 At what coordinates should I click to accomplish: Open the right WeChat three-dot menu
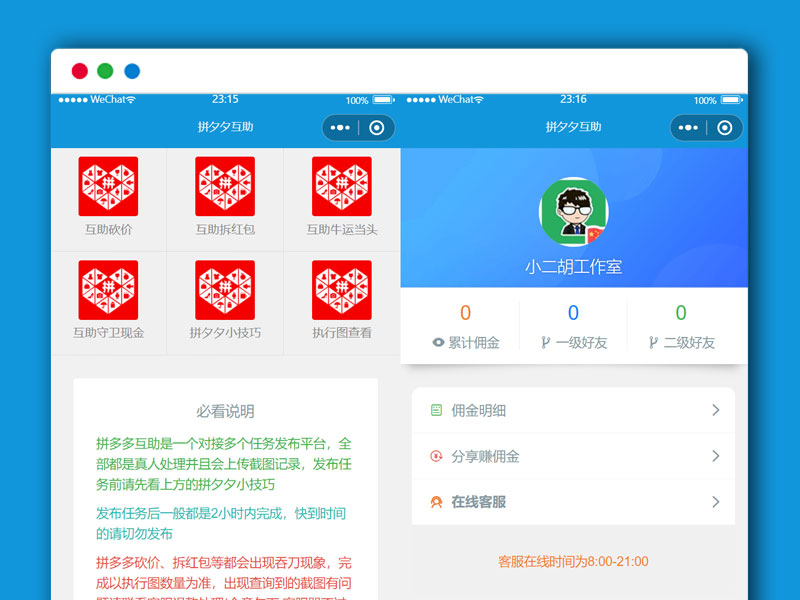pyautogui.click(x=687, y=127)
